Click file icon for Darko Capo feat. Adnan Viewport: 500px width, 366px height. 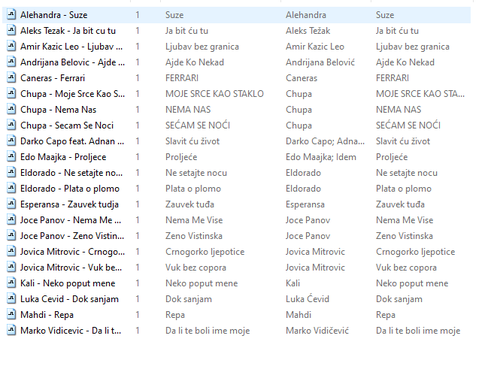[11, 141]
